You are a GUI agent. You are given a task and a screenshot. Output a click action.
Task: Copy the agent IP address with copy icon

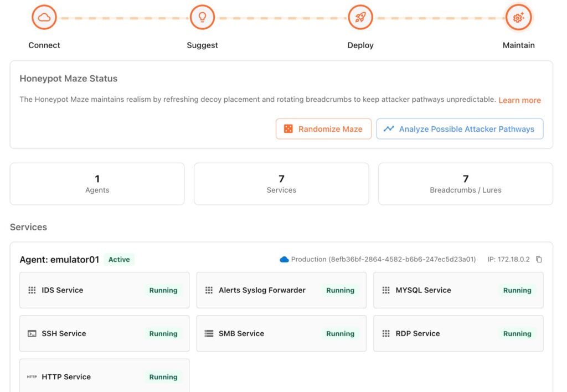click(539, 260)
